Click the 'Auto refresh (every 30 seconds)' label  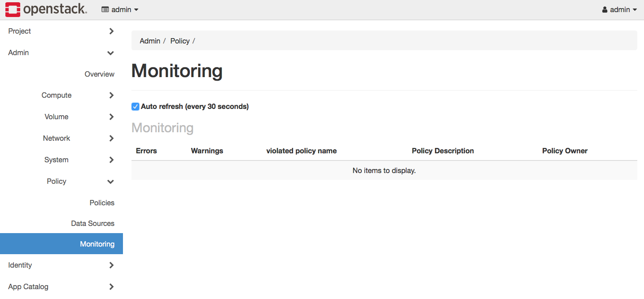pyautogui.click(x=195, y=107)
